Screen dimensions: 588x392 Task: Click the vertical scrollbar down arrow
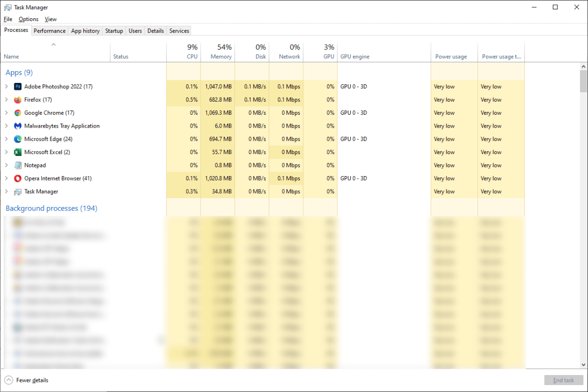point(583,365)
